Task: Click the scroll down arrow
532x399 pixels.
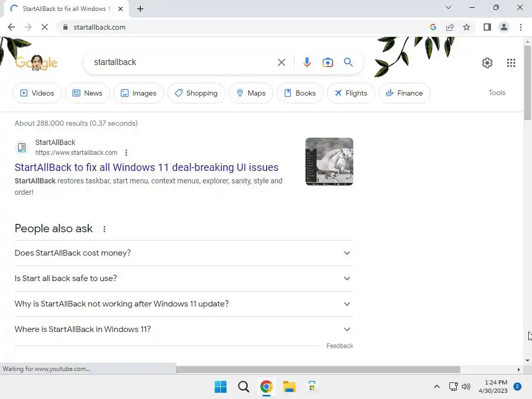Action: [527, 361]
